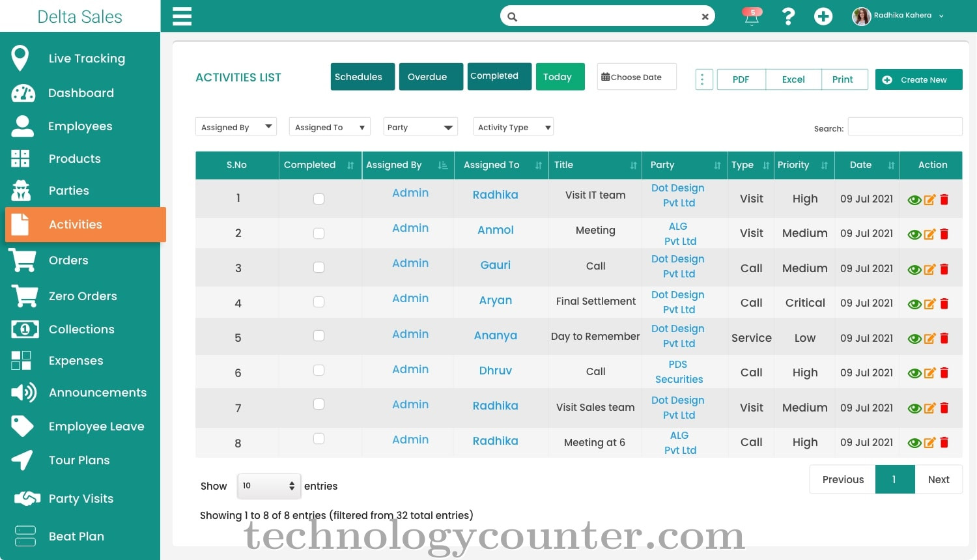
Task: Delete activity row 1 Visit IT team
Action: pos(944,199)
